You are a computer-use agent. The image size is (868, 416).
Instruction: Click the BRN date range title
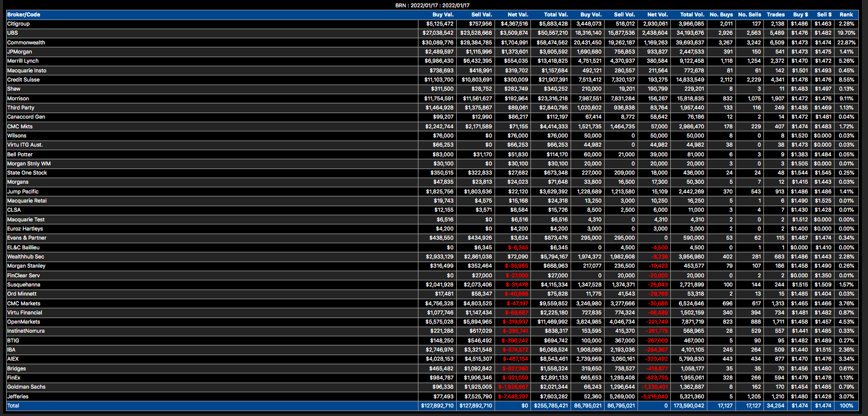pos(434,4)
